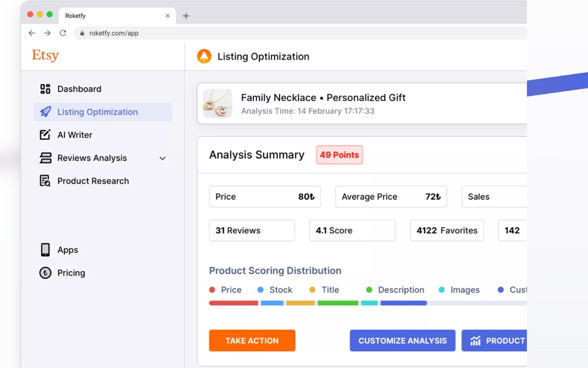Click the necklace product thumbnail
Viewport: 588px width, 368px height.
[218, 104]
